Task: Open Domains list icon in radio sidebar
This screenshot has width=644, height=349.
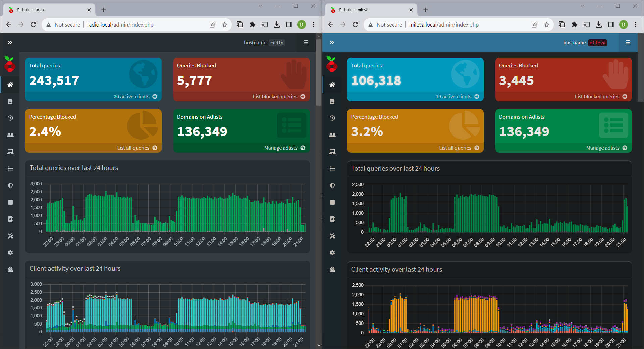Action: tap(10, 168)
